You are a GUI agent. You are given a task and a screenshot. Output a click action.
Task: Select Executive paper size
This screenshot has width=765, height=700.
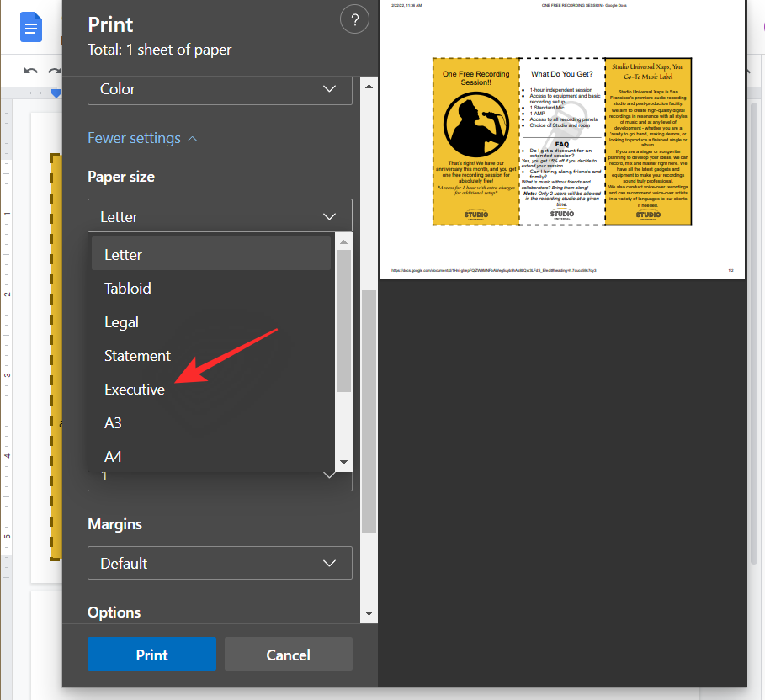pos(135,390)
